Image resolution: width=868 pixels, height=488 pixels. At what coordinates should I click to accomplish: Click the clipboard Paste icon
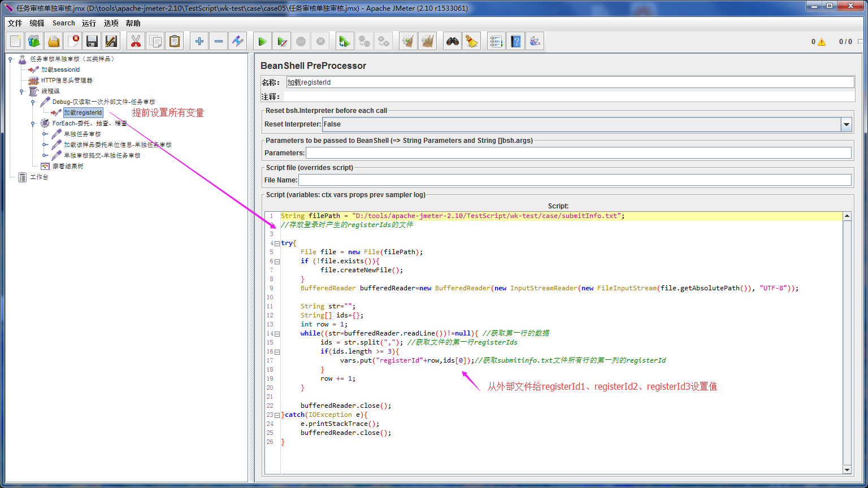[175, 41]
